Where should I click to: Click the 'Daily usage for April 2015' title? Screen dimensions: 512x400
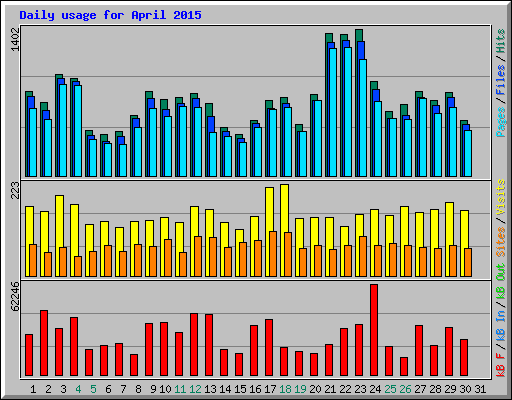pos(110,15)
